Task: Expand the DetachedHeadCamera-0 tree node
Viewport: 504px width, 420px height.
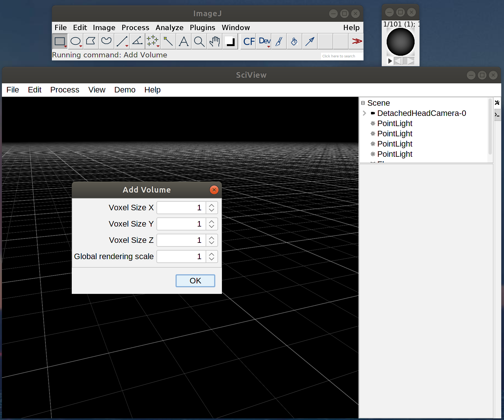Action: [x=365, y=113]
